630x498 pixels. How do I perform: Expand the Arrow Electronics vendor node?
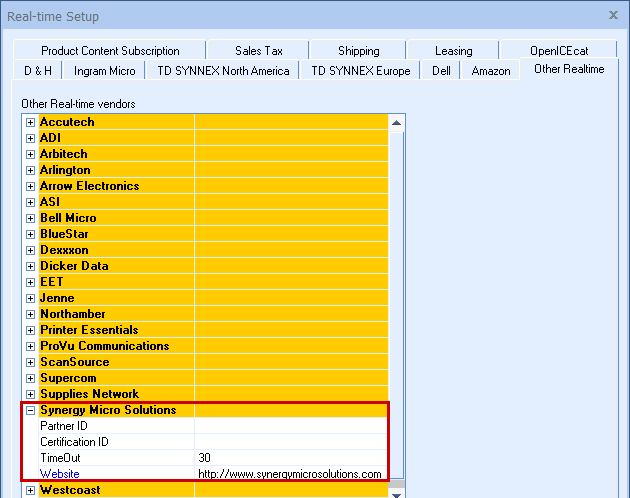point(30,186)
